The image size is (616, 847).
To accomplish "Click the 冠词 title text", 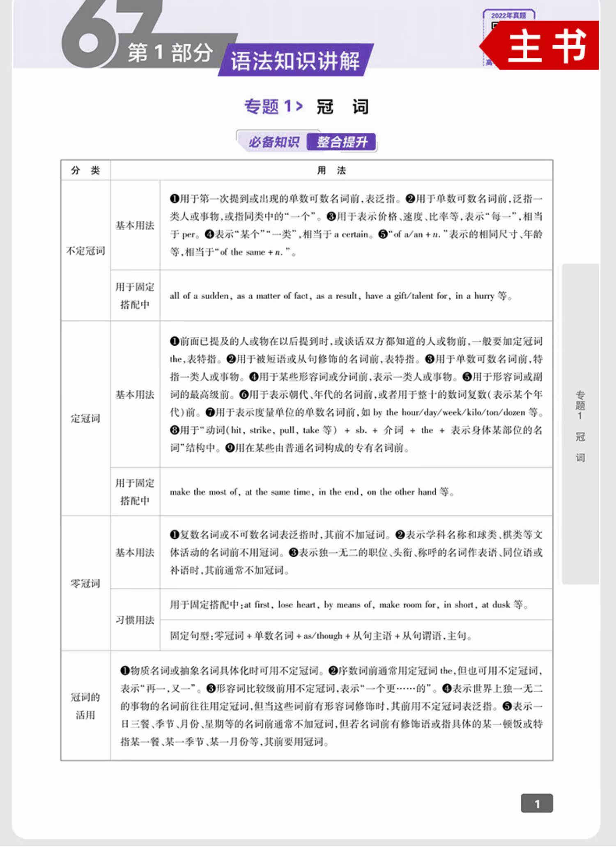I will tap(342, 106).
